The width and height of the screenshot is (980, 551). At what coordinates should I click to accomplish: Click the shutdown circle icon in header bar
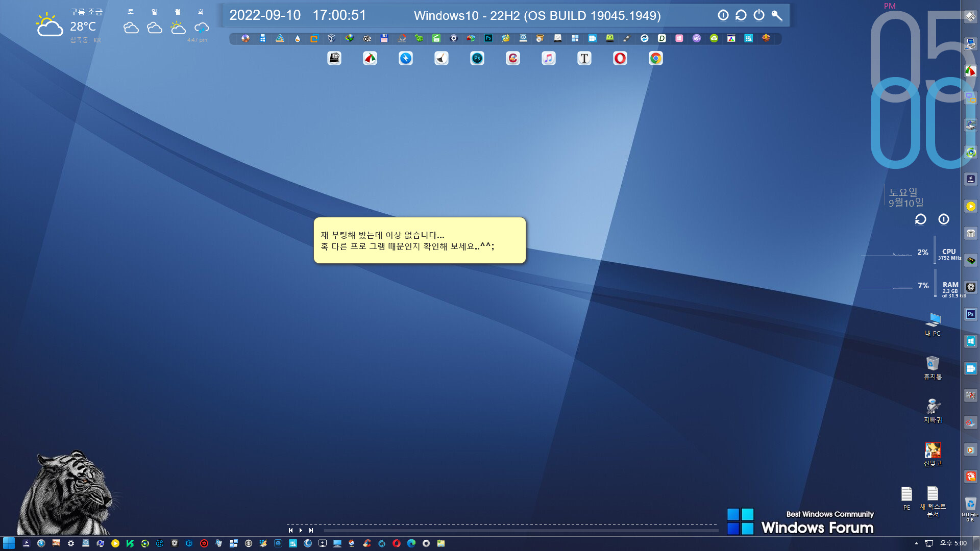pyautogui.click(x=723, y=15)
